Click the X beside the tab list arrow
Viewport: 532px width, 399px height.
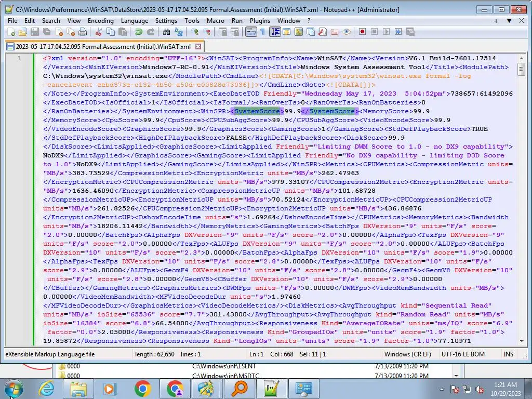tap(522, 21)
